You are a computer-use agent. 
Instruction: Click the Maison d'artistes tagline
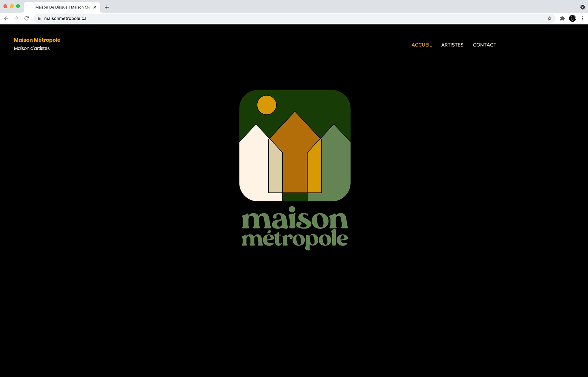(x=32, y=48)
